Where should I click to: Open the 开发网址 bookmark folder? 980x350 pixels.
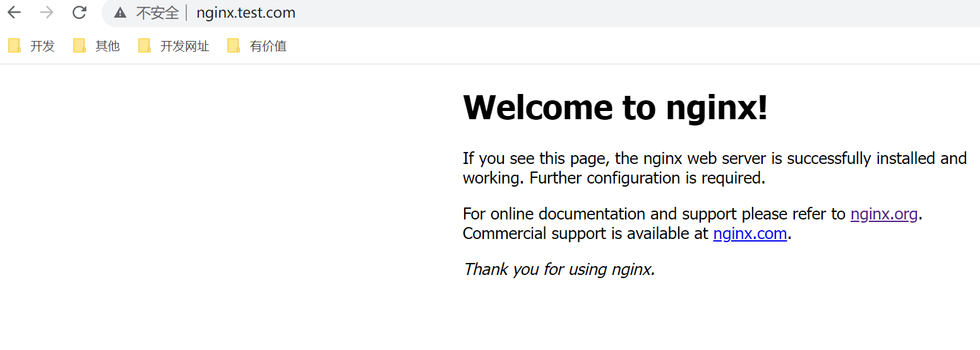tap(174, 46)
